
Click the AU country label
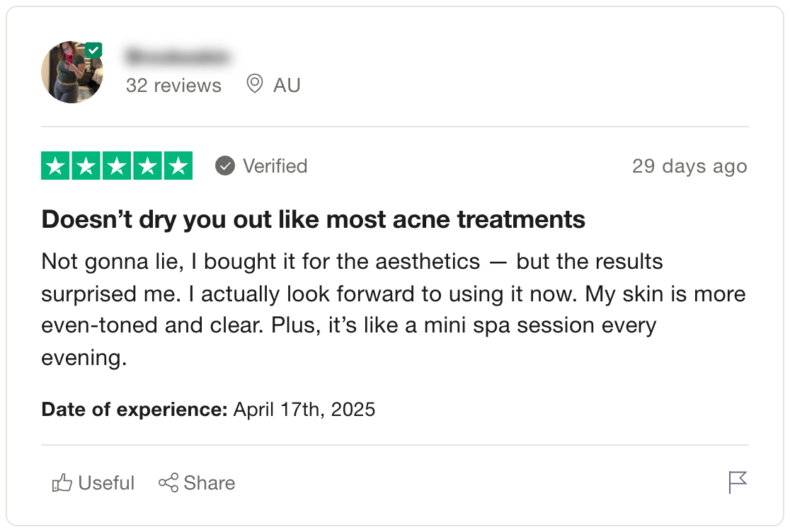(287, 85)
